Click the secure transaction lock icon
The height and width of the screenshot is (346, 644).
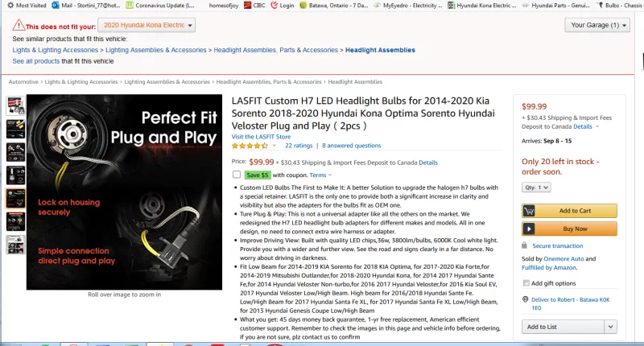pos(525,245)
